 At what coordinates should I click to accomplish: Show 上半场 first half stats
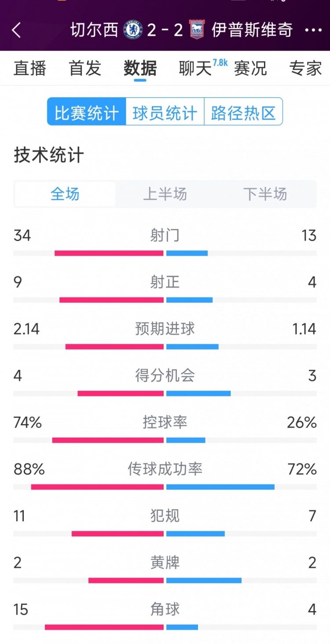pos(165,194)
